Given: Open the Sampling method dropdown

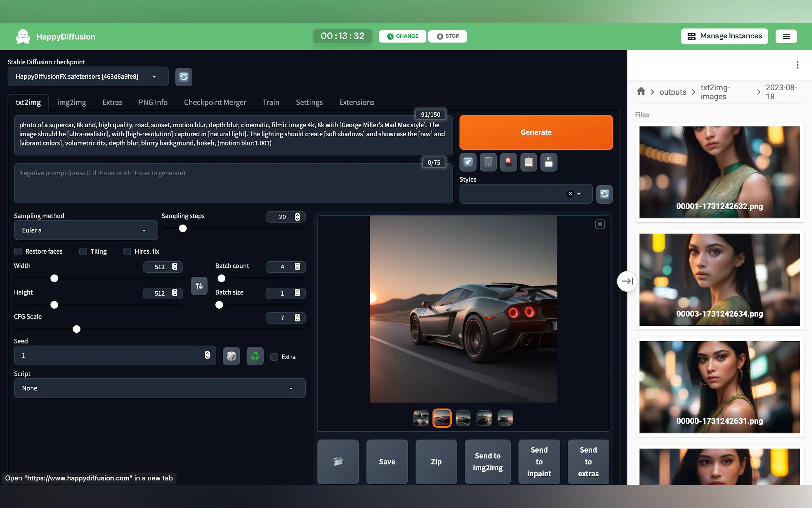Looking at the screenshot, I should (x=86, y=230).
